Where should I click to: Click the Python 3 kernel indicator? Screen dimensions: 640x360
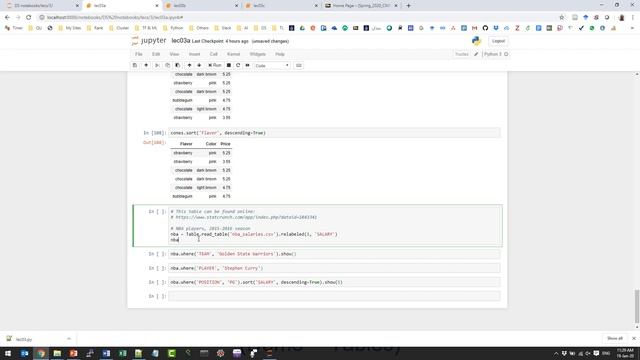[496, 54]
